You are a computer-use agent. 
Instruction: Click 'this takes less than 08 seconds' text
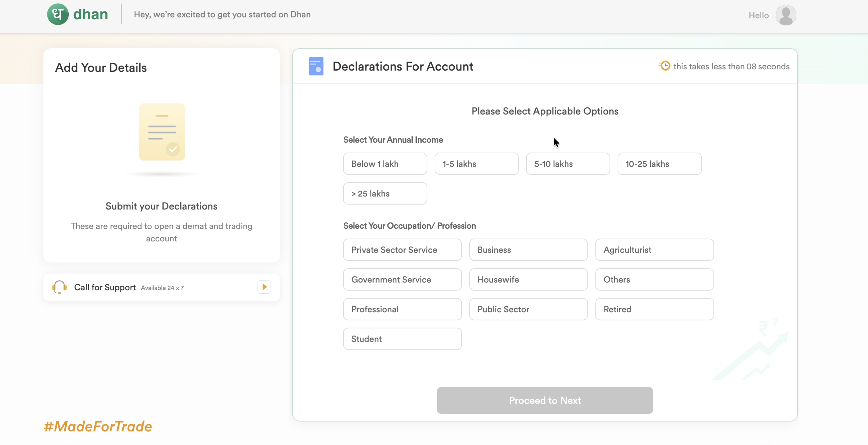731,66
